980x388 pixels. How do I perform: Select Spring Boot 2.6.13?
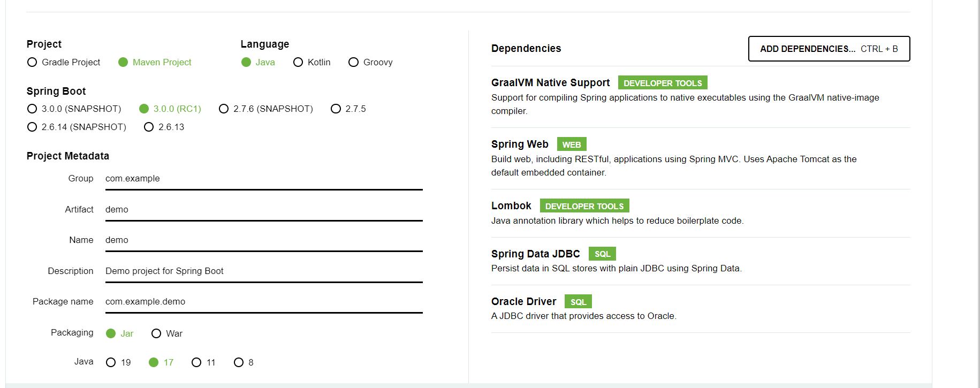coord(164,127)
